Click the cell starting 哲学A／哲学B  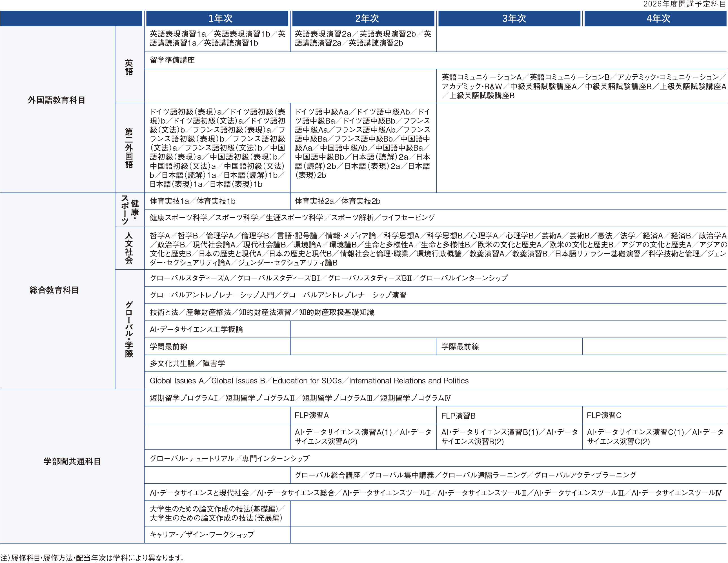tap(436, 249)
